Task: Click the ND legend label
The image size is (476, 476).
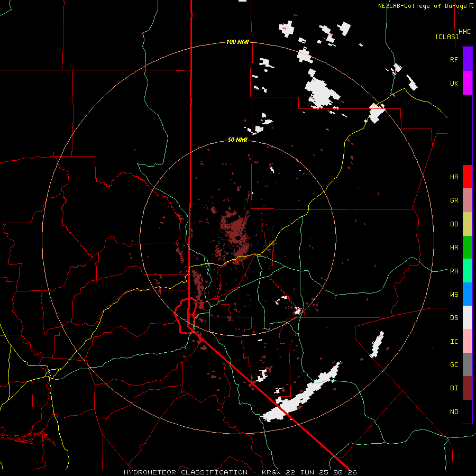Action: click(x=454, y=412)
